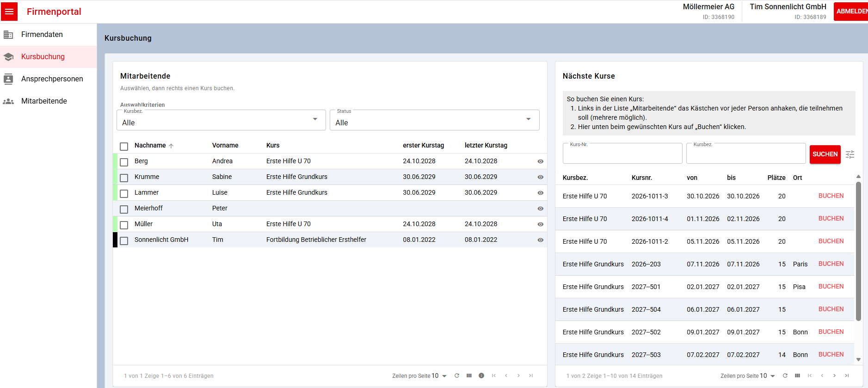View details for employee Krumme
Viewport: 868px width, 388px height.
tap(540, 177)
